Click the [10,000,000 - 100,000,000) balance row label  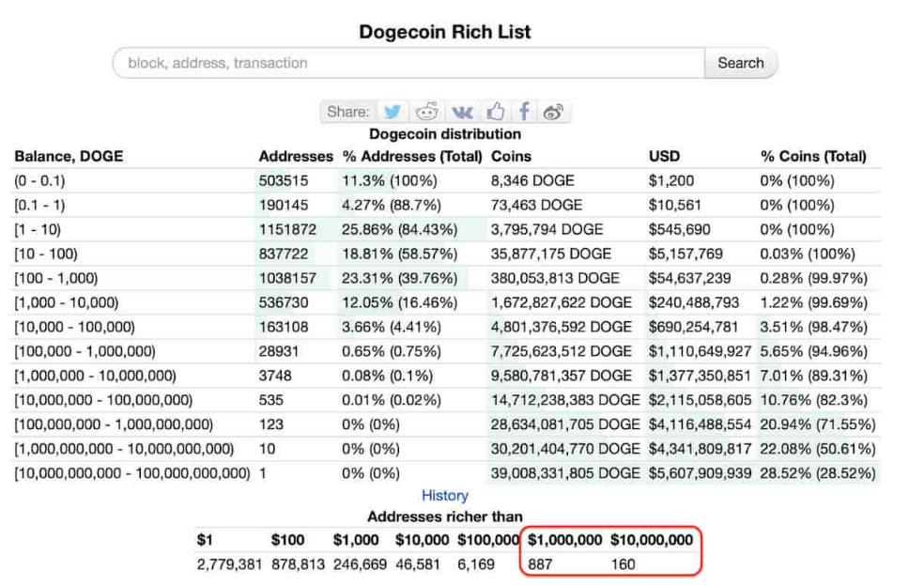(x=103, y=400)
